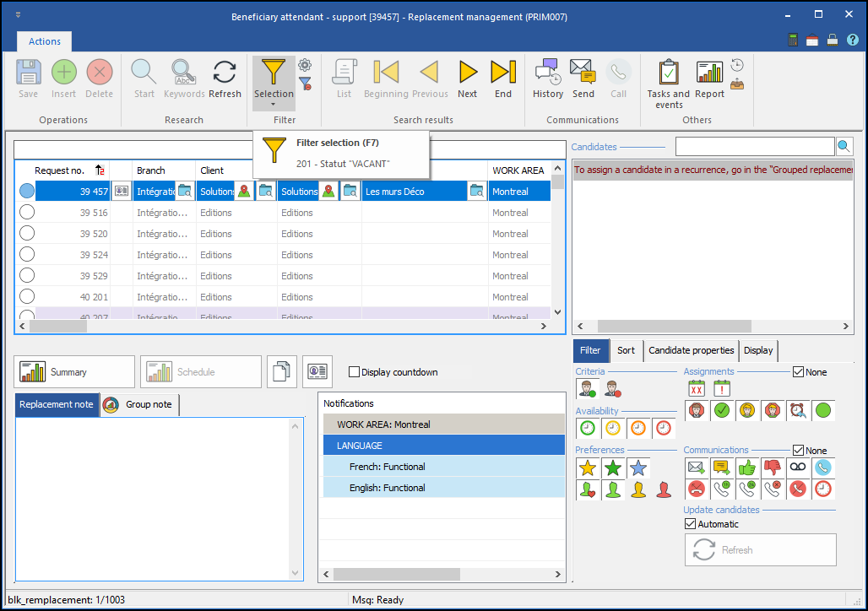
Task: Select the Replacement note tab
Action: (57, 404)
